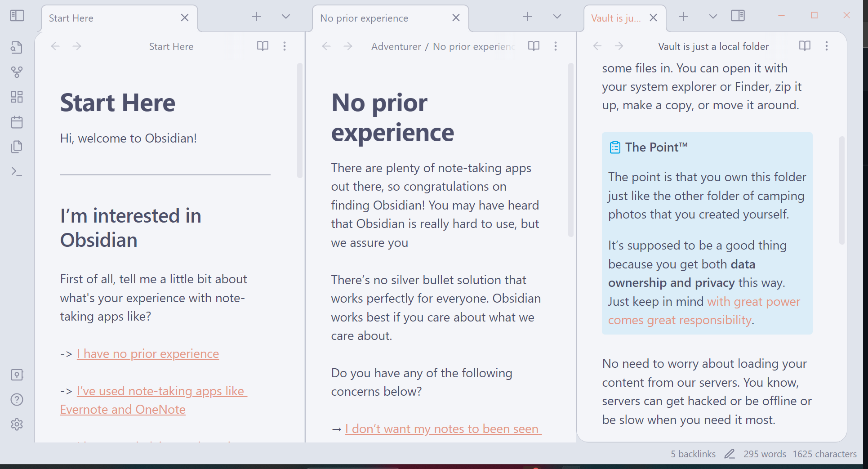Open Settings
The image size is (868, 469).
(x=17, y=424)
